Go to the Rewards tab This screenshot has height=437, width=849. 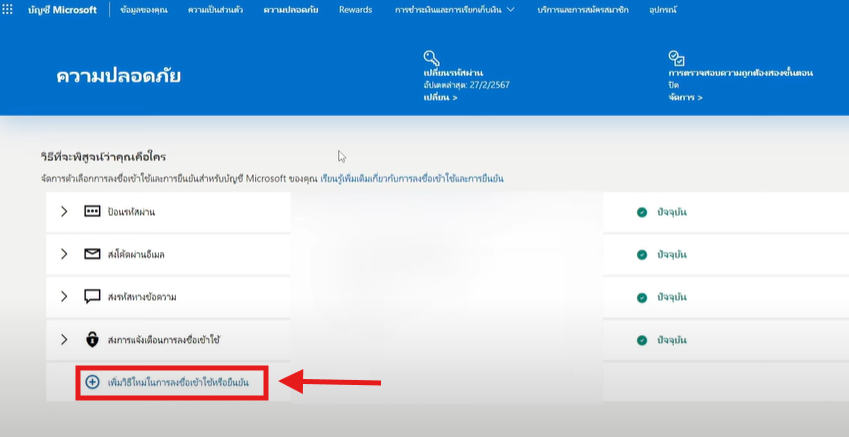[354, 10]
